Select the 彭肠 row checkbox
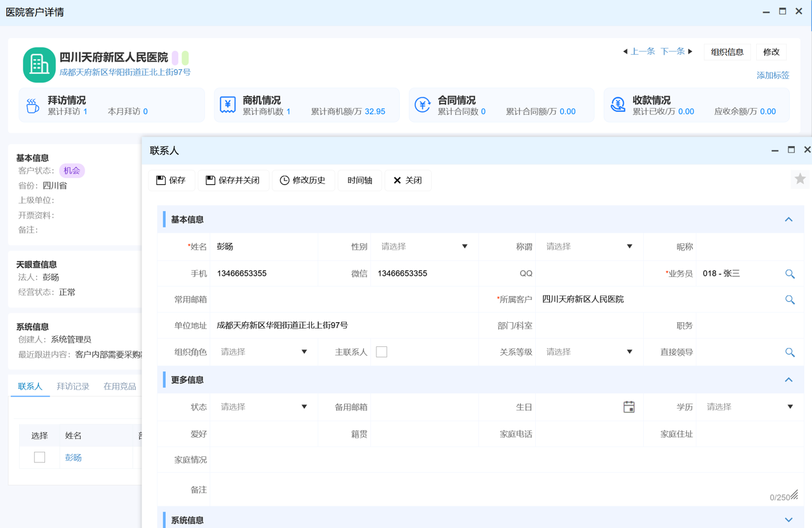Image resolution: width=812 pixels, height=528 pixels. pyautogui.click(x=39, y=457)
